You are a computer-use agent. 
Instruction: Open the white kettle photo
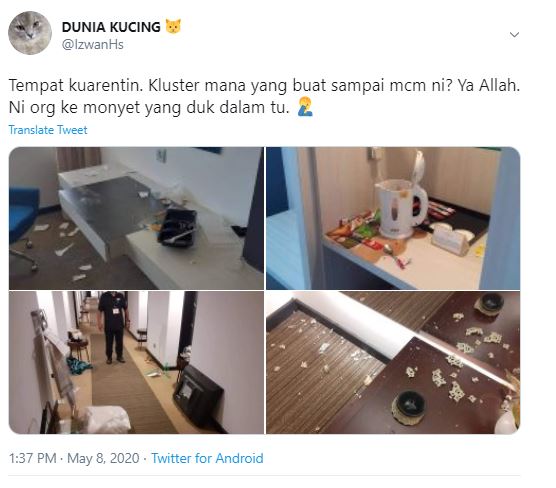coord(393,218)
